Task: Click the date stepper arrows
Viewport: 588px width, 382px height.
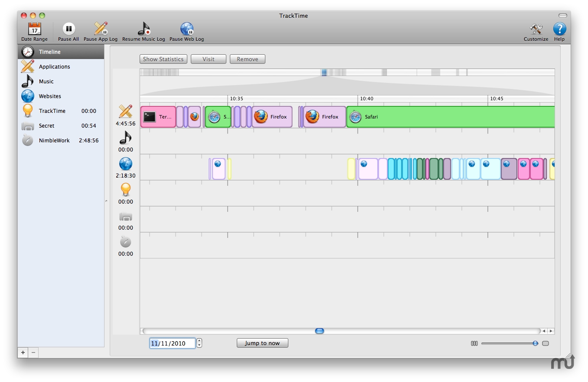Action: point(199,343)
